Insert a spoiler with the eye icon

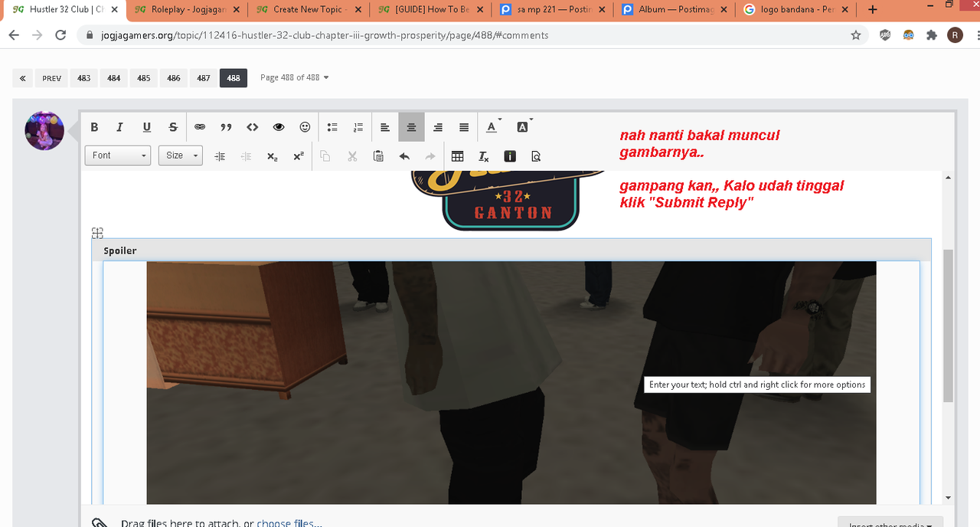point(279,127)
